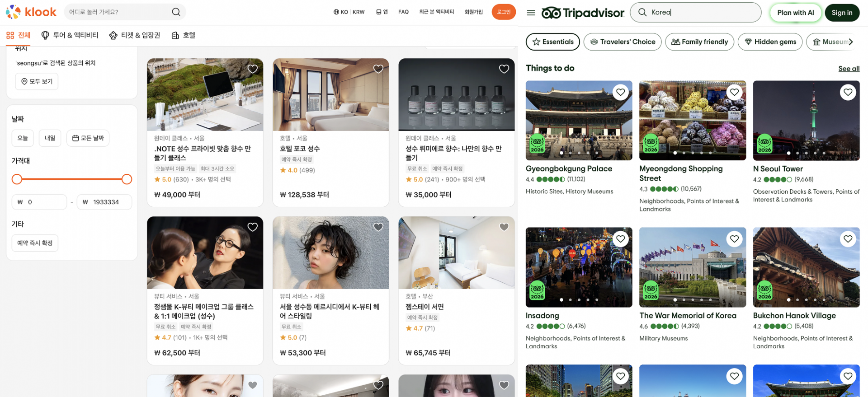The width and height of the screenshot is (868, 397).
Task: Click the Tripadvisor search magnifier icon
Action: 642,13
